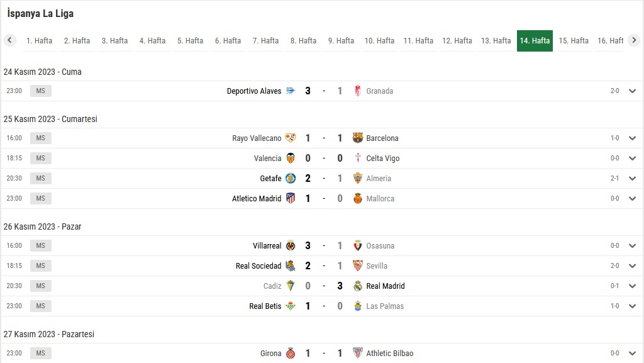Select the 1. Hafta tab

click(39, 41)
